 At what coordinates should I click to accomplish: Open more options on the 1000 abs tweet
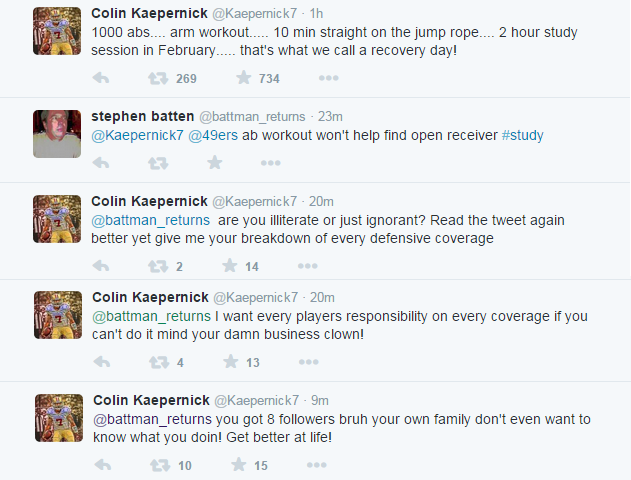point(328,78)
